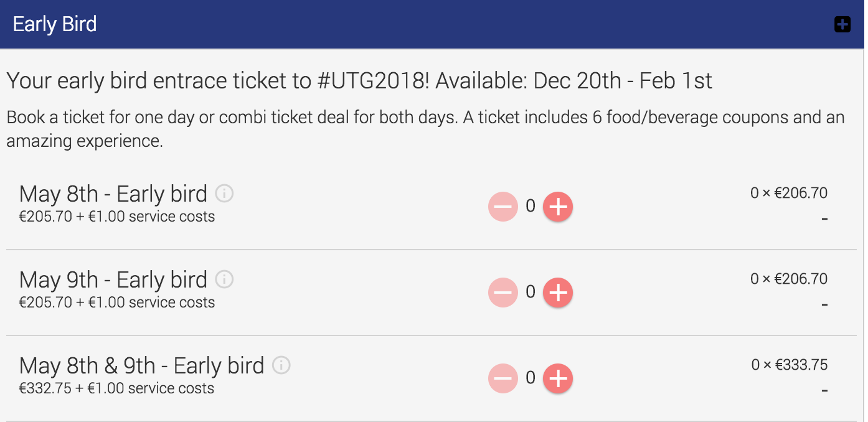Remove one May 9th Early bird ticket
The height and width of the screenshot is (422, 868).
pos(503,293)
